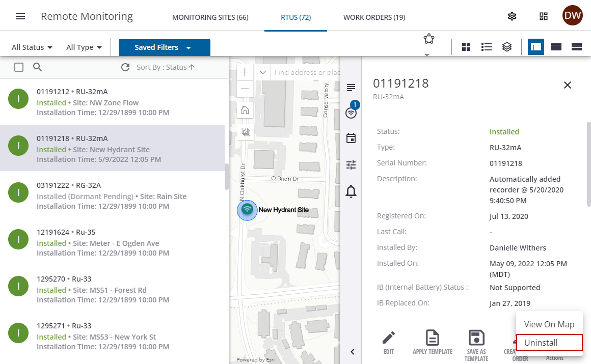Viewport: 591px width, 364px height.
Task: Open the calendar icon in side panel
Action: tap(351, 138)
